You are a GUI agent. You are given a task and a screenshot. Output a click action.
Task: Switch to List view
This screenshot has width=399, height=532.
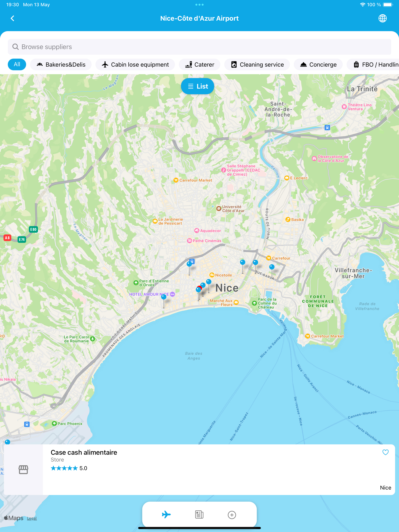click(197, 86)
